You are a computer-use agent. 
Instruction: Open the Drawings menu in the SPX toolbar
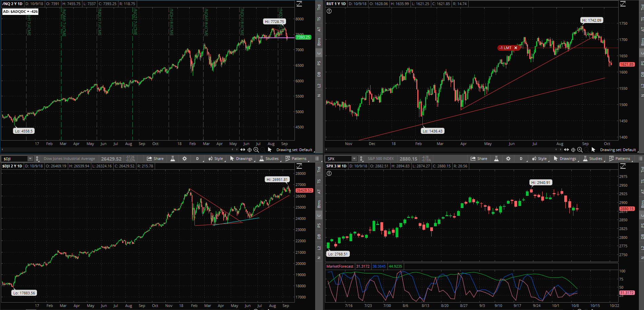pos(565,159)
